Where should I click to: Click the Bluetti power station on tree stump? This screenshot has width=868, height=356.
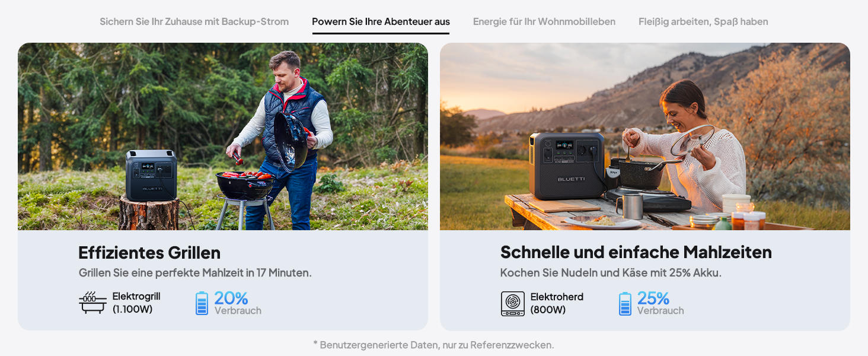[x=151, y=175]
